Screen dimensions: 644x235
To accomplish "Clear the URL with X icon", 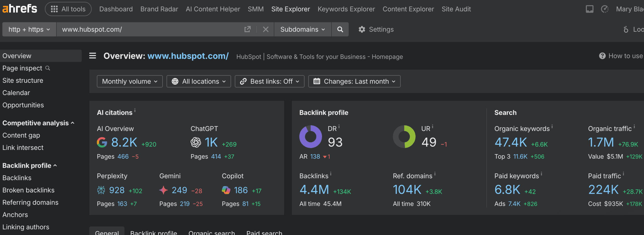I will pyautogui.click(x=266, y=29).
